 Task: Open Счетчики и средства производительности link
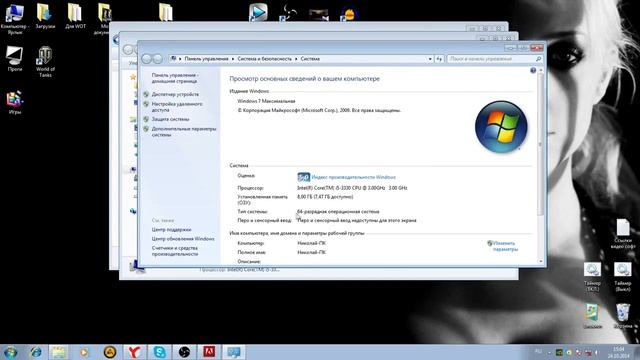coord(175,251)
